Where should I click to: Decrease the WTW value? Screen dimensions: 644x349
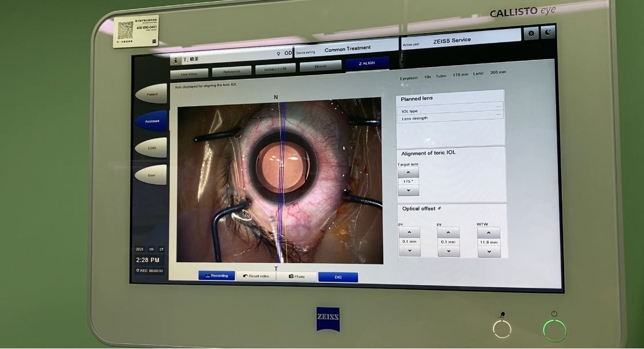[489, 251]
